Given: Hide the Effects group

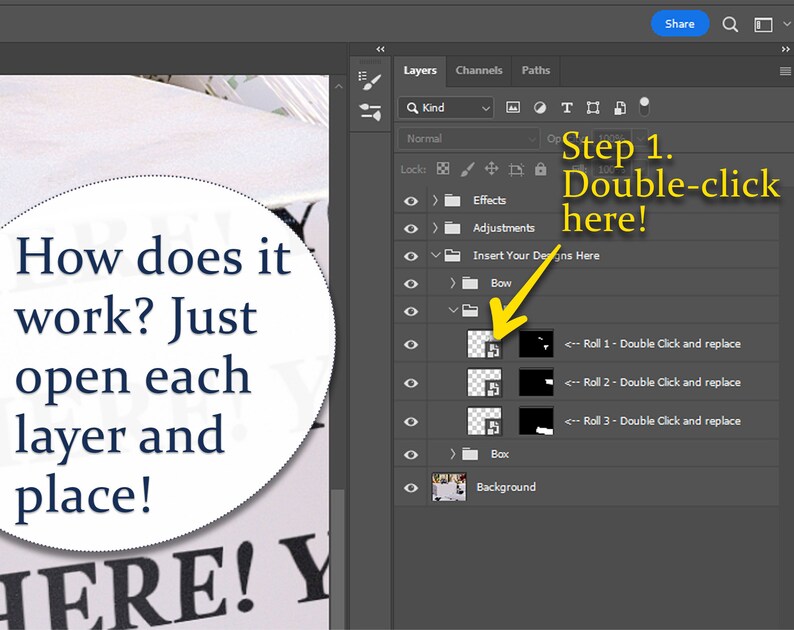Looking at the screenshot, I should (x=411, y=201).
